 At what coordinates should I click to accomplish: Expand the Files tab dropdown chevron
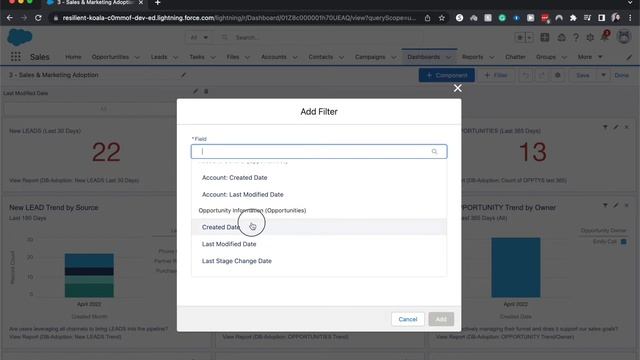[247, 57]
